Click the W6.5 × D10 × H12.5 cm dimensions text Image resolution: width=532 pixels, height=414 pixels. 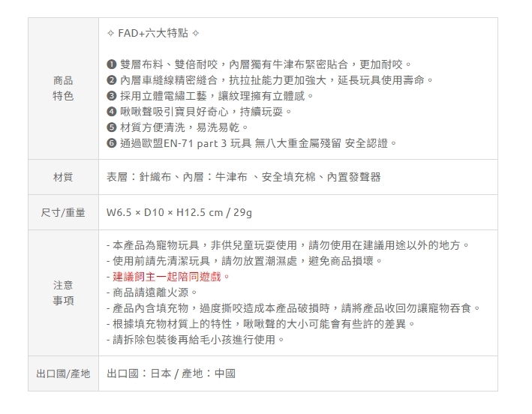coord(166,213)
